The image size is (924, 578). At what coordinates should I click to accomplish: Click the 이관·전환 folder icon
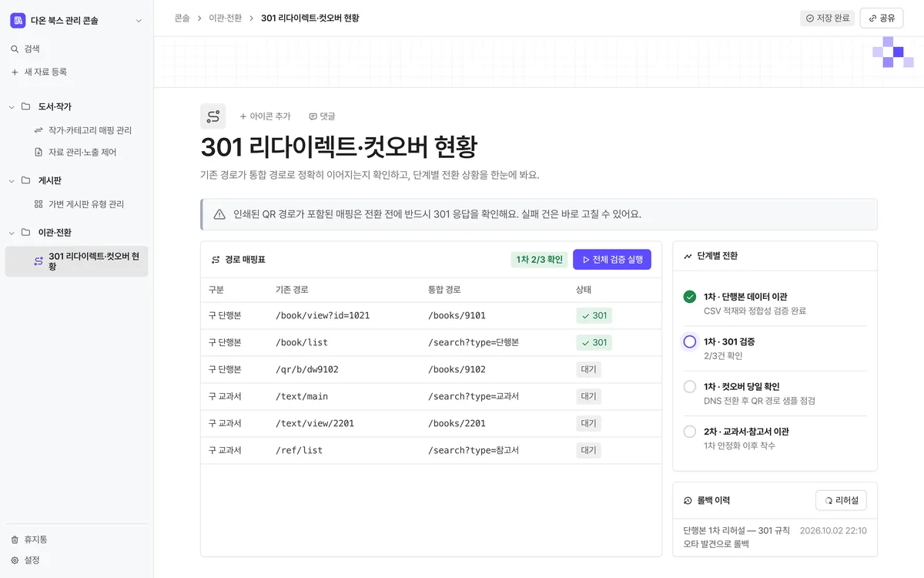point(26,232)
